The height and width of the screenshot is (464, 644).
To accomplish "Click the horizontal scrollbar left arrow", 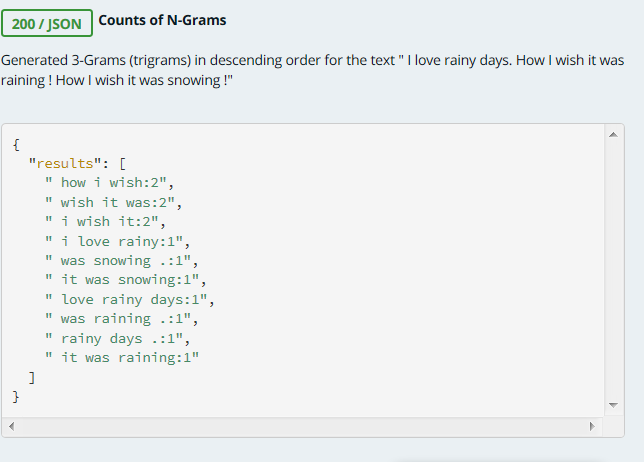I will (x=11, y=426).
